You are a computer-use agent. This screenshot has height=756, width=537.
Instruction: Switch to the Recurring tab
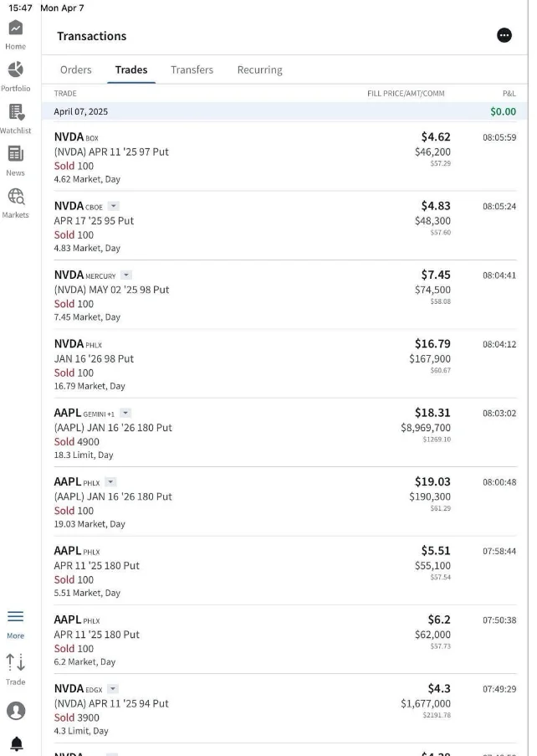259,70
